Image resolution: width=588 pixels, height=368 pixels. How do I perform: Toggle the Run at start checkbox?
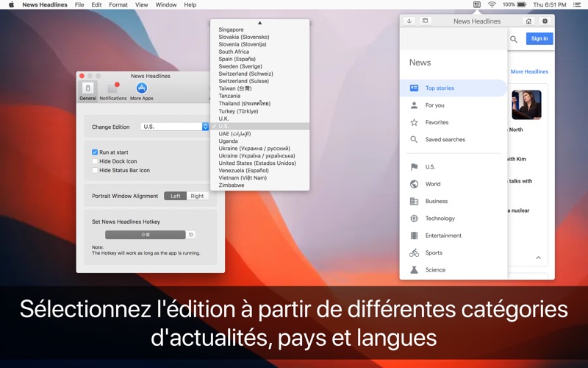click(95, 152)
